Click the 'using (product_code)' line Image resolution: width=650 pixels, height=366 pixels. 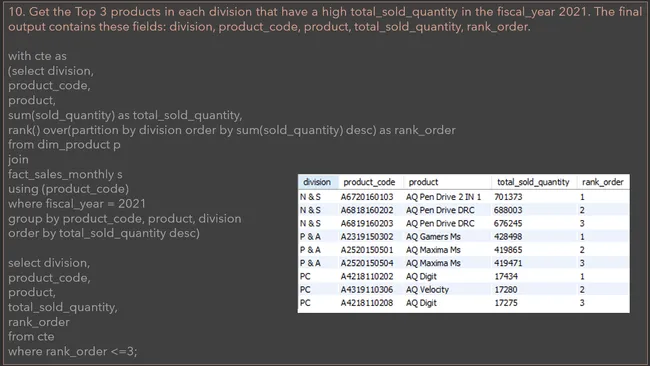tap(68, 189)
